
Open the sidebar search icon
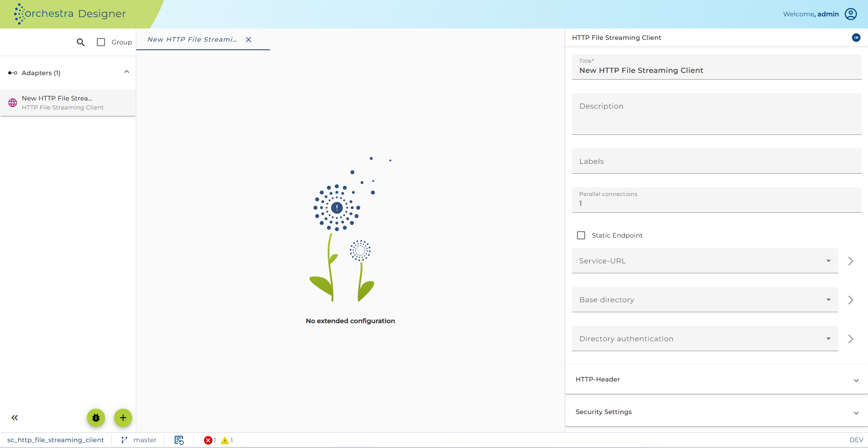click(81, 42)
